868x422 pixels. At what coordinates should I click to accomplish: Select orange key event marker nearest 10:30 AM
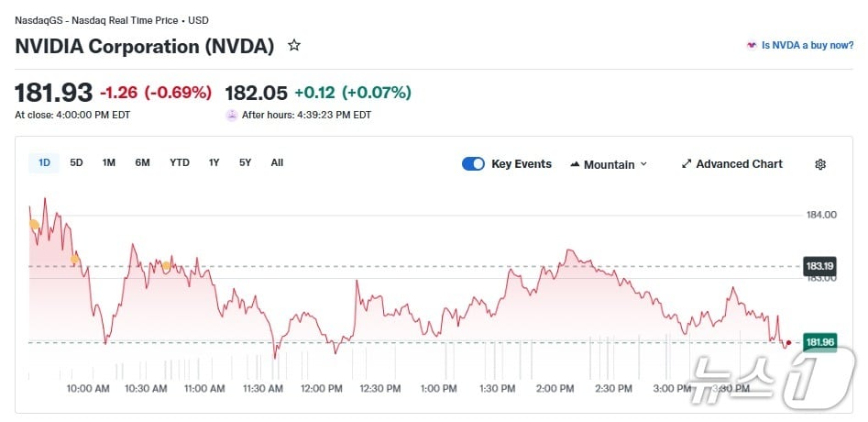pos(166,266)
